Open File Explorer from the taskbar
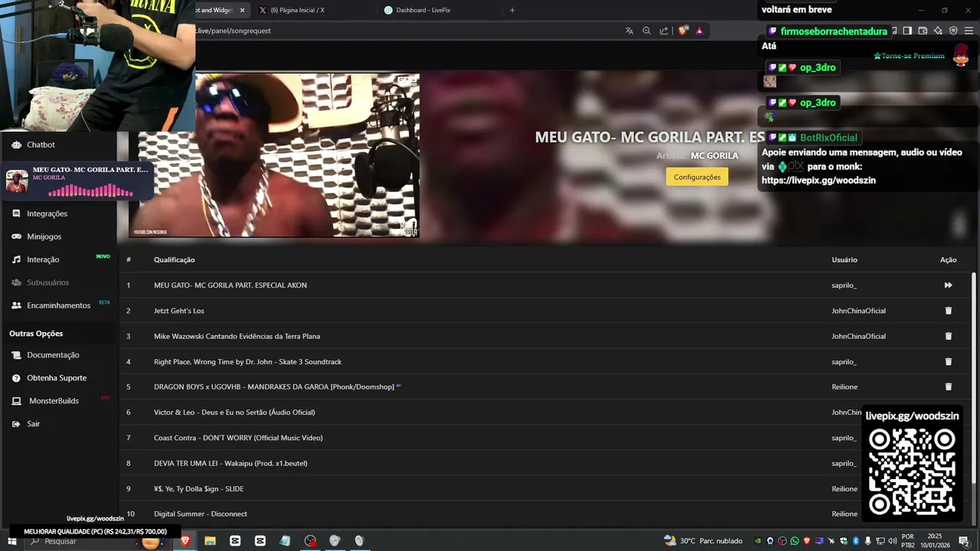The height and width of the screenshot is (551, 980). tap(210, 541)
